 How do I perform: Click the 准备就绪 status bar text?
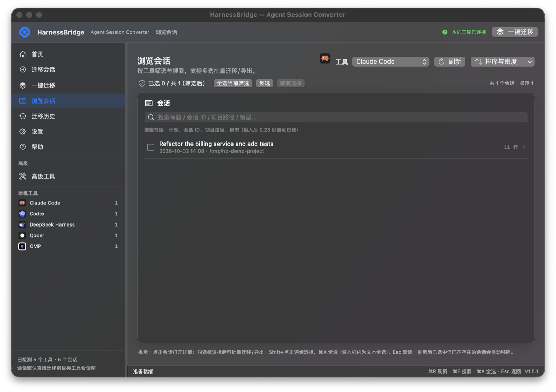(143, 371)
